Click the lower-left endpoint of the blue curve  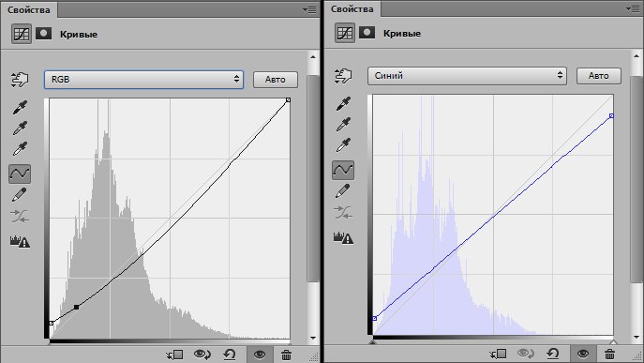pos(375,319)
